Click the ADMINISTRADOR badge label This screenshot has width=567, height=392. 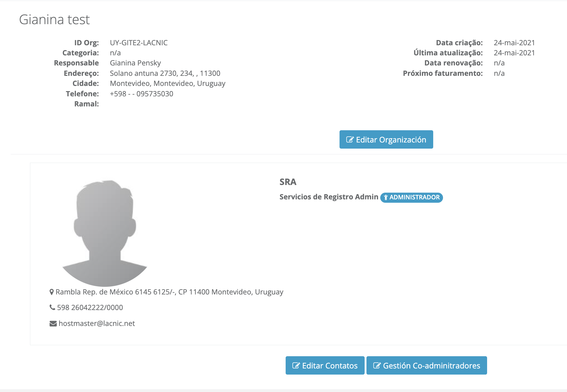point(414,197)
